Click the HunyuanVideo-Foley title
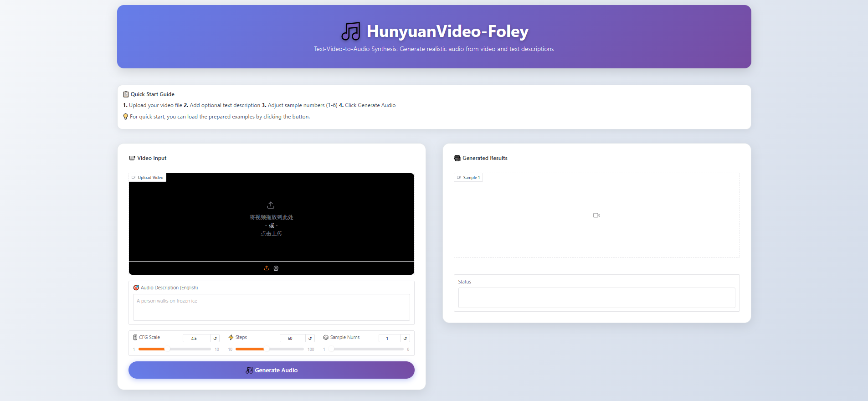Viewport: 868px width, 401px height. (x=447, y=31)
